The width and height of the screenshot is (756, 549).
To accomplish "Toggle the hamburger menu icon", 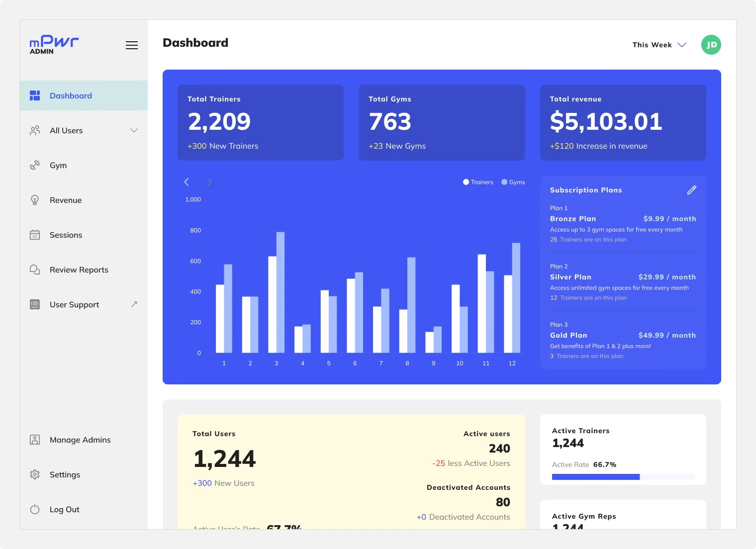I will 132,45.
